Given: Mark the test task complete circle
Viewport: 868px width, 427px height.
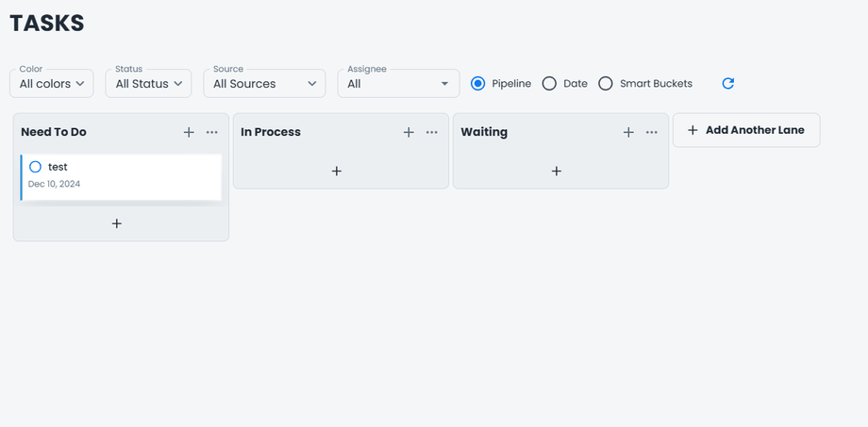Looking at the screenshot, I should click(35, 167).
